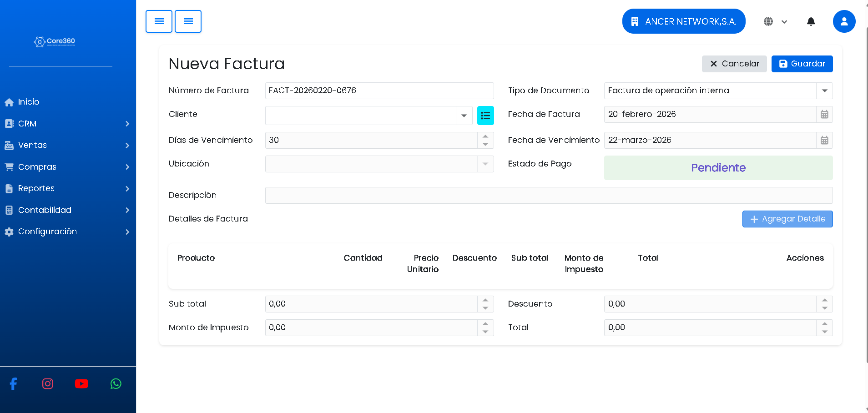Toggle sidebar with first hamburger button
Screen dimensions: 868x413
(x=159, y=21)
